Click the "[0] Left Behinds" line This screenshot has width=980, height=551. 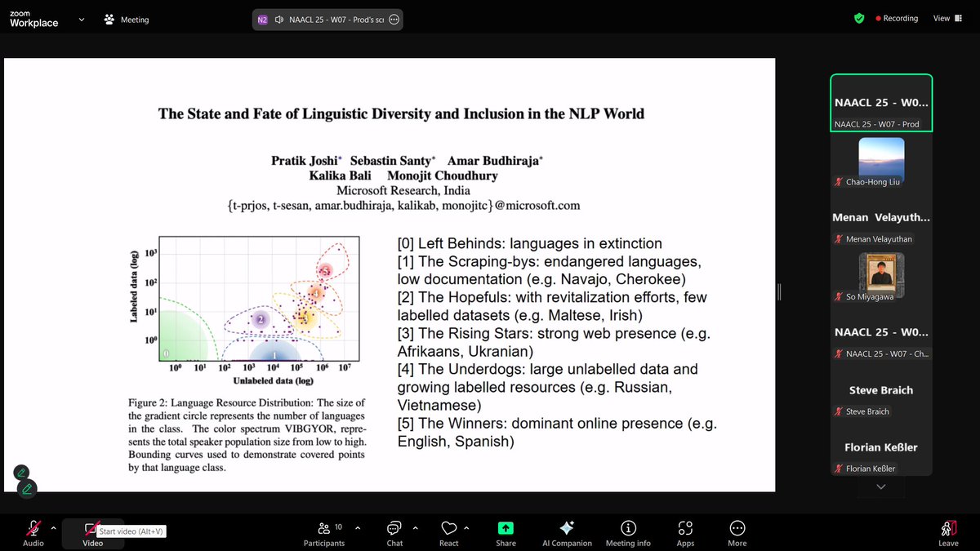point(529,243)
